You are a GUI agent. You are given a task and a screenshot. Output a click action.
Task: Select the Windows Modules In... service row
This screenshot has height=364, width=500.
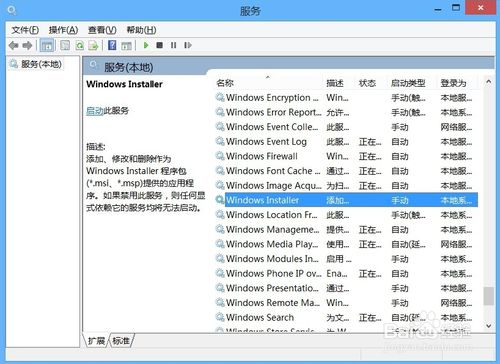pyautogui.click(x=346, y=259)
